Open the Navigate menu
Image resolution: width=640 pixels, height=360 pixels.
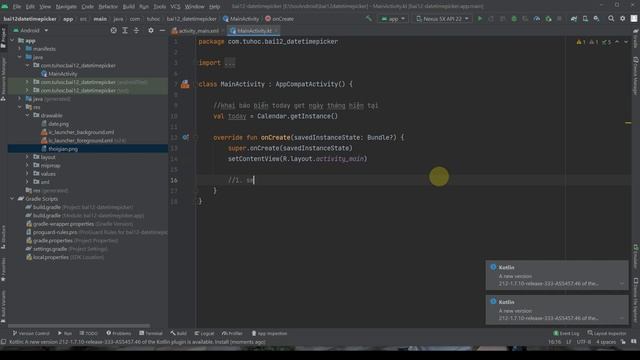point(66,7)
